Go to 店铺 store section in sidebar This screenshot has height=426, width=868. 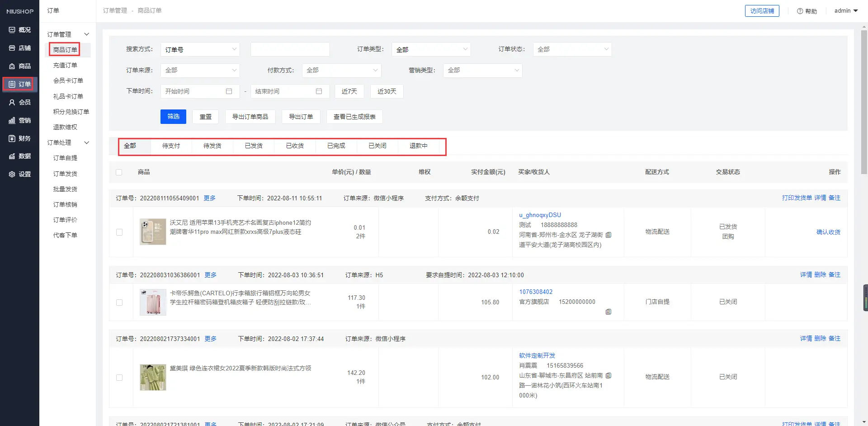(x=12, y=48)
